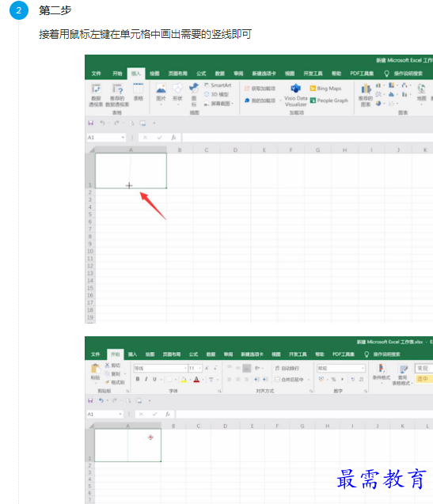
Task: Open Visio Data Visualizer
Action: pos(295,95)
